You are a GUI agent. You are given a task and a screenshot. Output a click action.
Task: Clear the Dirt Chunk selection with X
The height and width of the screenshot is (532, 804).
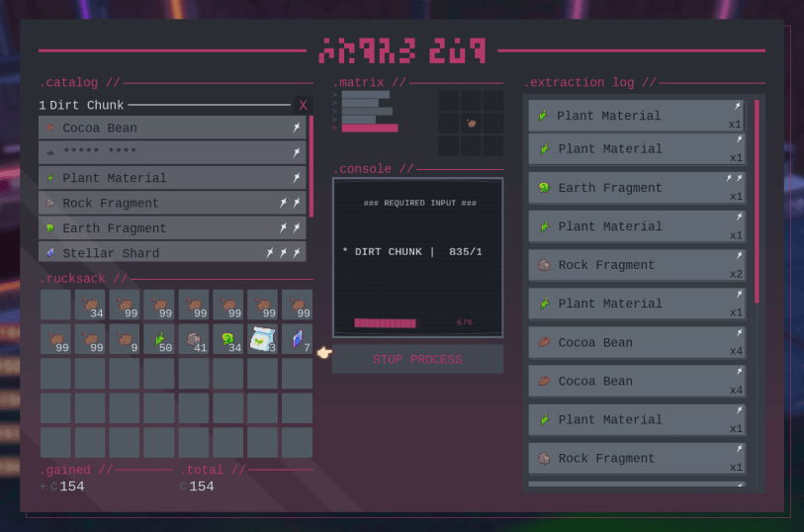click(x=303, y=105)
